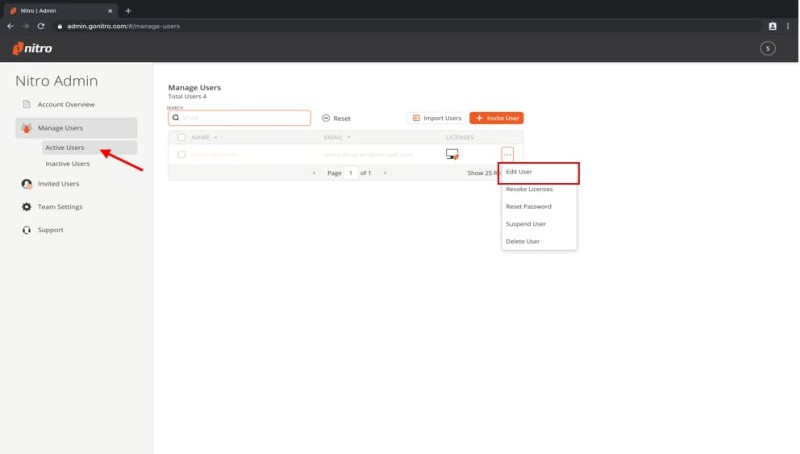This screenshot has width=800, height=454.
Task: Open the Chrome three-dot menu
Action: 788,26
